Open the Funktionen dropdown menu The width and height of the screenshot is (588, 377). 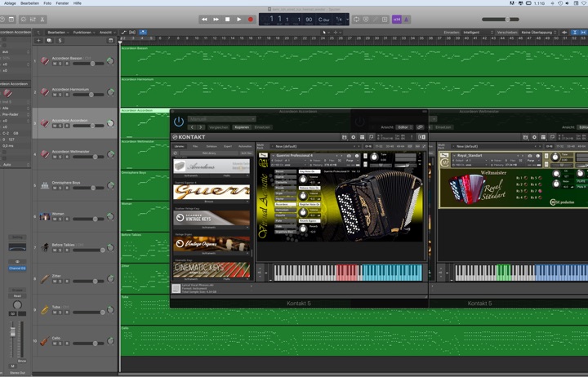pos(84,32)
